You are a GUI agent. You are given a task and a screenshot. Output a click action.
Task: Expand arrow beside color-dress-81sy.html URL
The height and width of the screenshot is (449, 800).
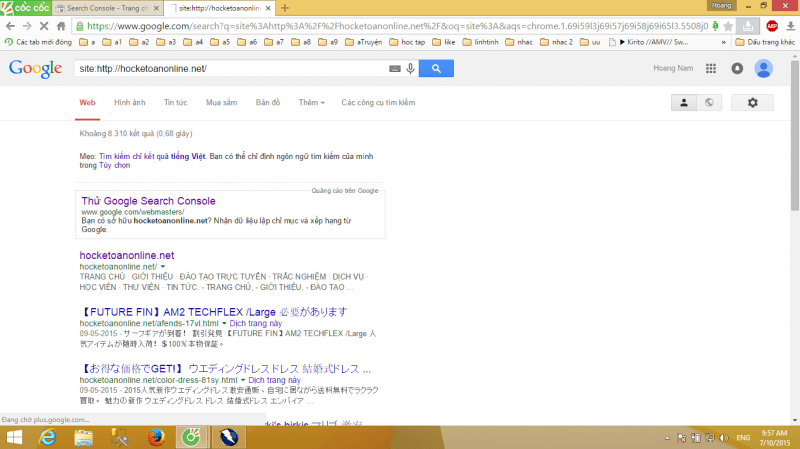[x=243, y=380]
